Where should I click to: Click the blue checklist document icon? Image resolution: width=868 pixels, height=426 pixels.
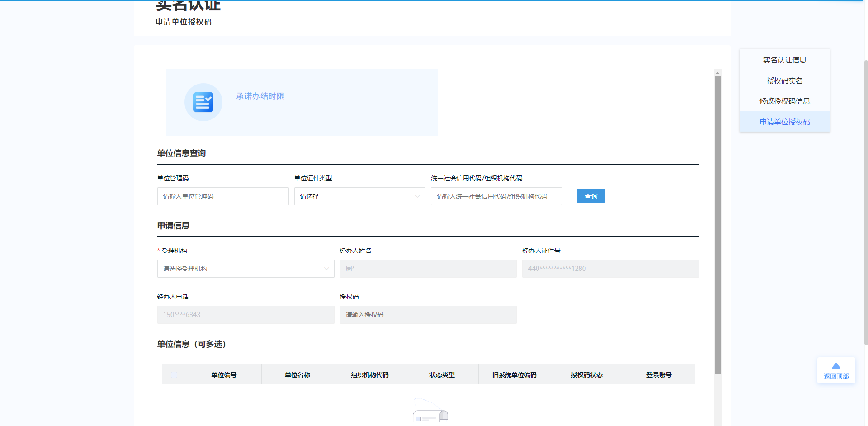(203, 102)
